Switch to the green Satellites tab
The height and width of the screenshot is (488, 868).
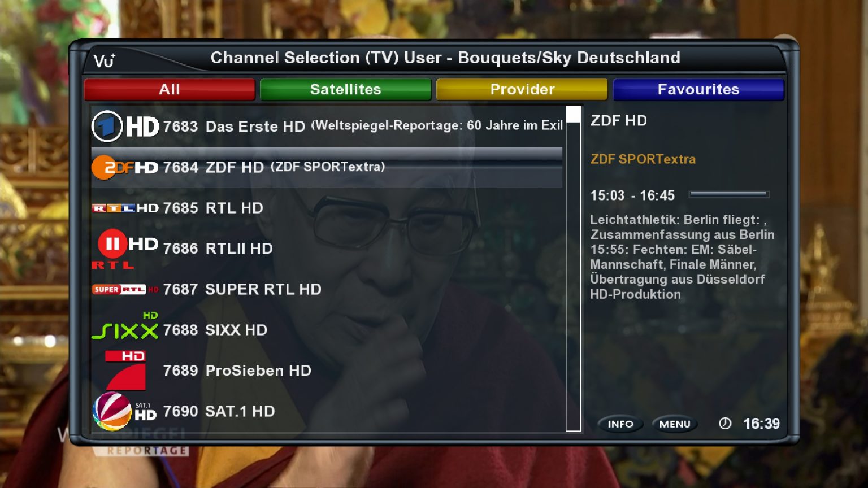346,89
